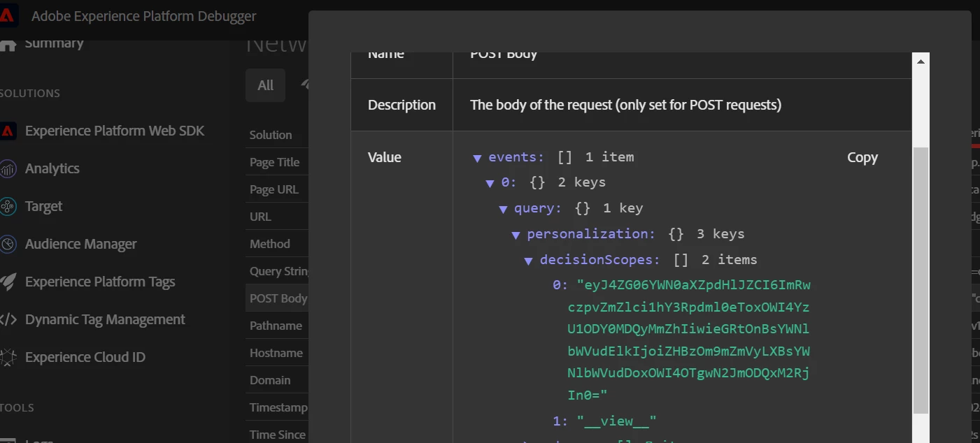Click the Adobe Experience Platform Debugger title

pos(144,15)
